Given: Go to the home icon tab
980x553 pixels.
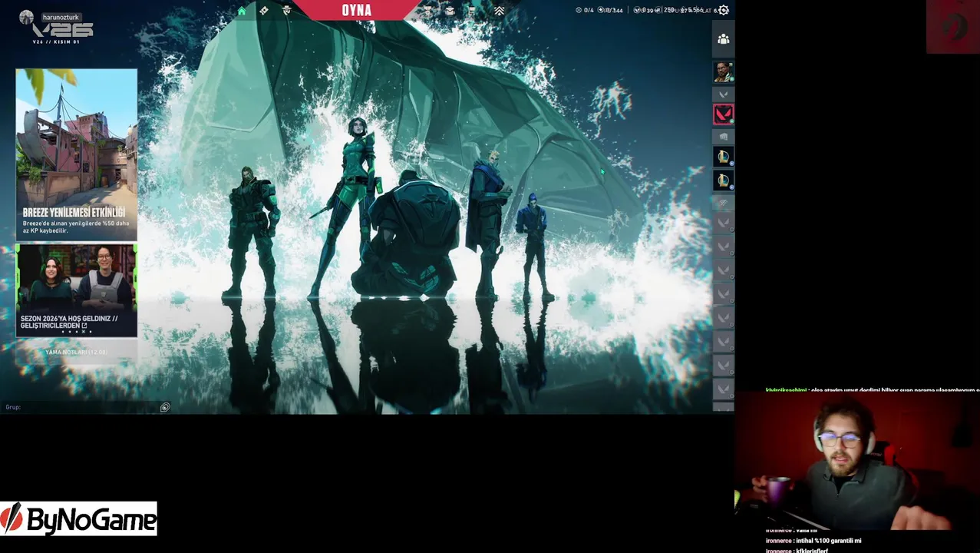Looking at the screenshot, I should 242,11.
